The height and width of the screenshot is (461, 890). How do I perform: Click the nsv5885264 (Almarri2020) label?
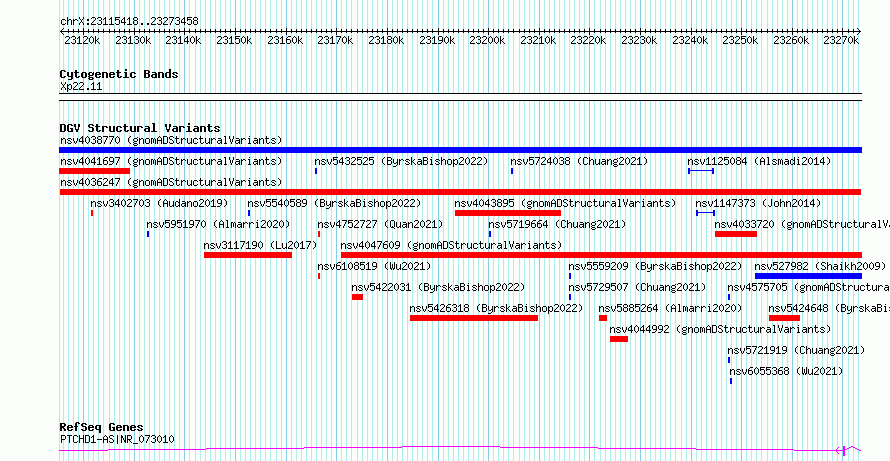point(670,308)
